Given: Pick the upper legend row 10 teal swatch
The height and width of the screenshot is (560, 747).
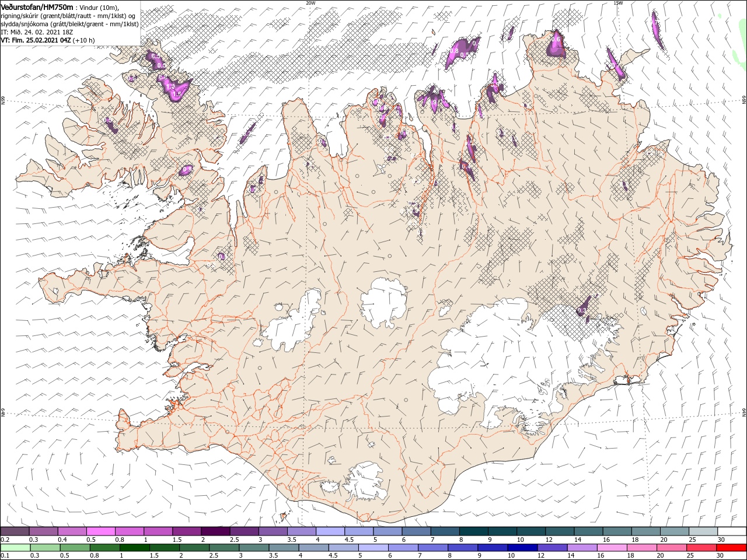Looking at the screenshot, I should (x=531, y=531).
